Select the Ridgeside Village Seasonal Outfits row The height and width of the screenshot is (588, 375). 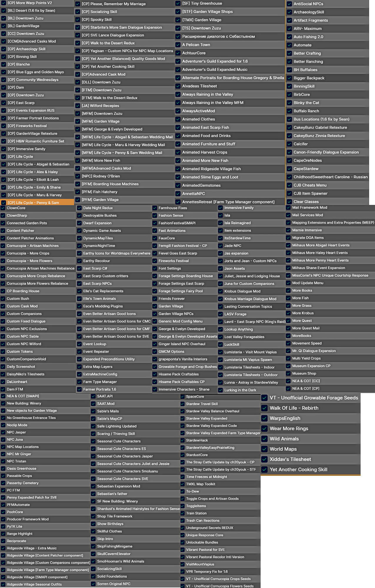pyautogui.click(x=45, y=584)
